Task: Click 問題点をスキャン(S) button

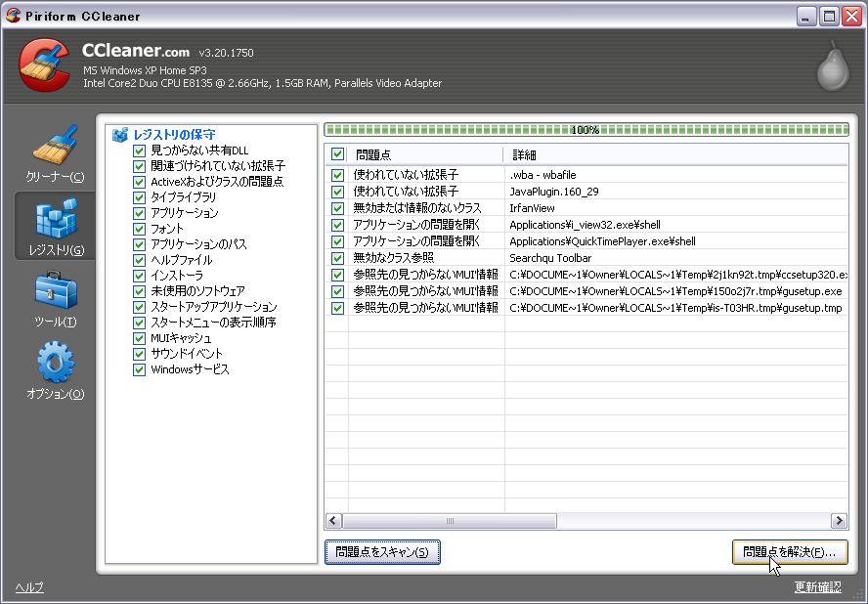Action: (x=382, y=552)
